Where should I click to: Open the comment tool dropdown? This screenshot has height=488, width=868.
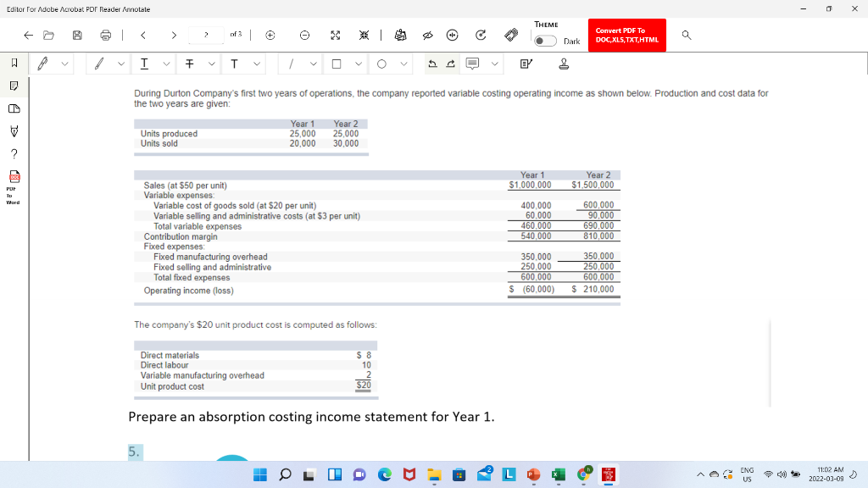pyautogui.click(x=495, y=64)
